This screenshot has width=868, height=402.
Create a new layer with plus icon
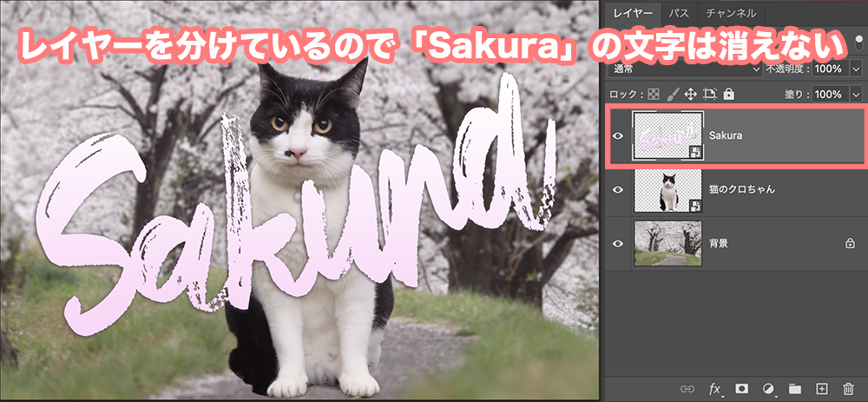tap(821, 388)
